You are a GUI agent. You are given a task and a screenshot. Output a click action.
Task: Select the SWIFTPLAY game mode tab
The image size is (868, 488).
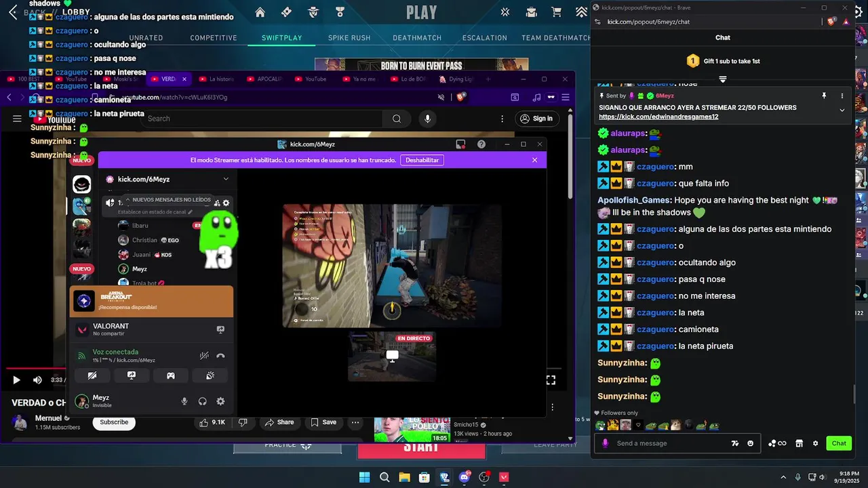[x=282, y=38]
